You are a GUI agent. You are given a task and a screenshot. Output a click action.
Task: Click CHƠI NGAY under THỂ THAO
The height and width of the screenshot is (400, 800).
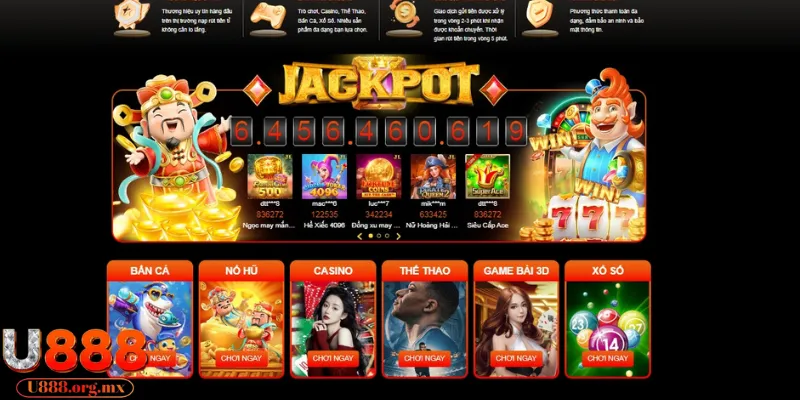pyautogui.click(x=424, y=359)
